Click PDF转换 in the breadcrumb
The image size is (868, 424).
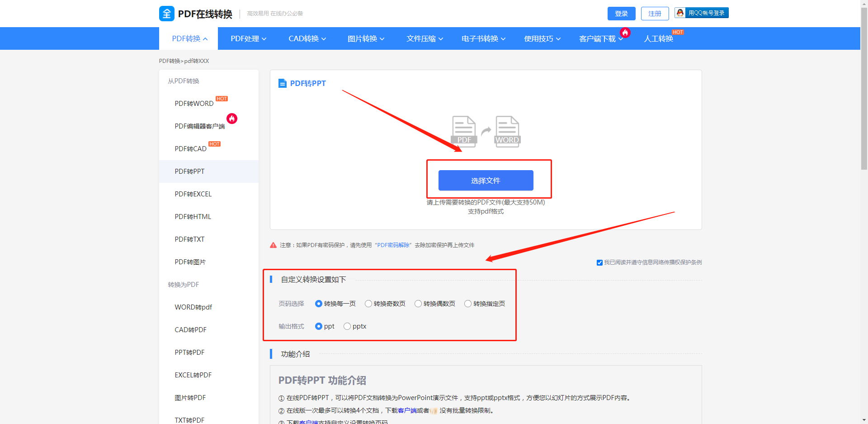click(x=170, y=61)
